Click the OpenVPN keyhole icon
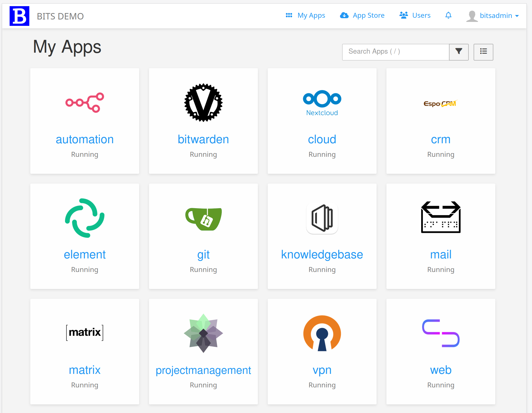The width and height of the screenshot is (532, 413). [x=322, y=333]
